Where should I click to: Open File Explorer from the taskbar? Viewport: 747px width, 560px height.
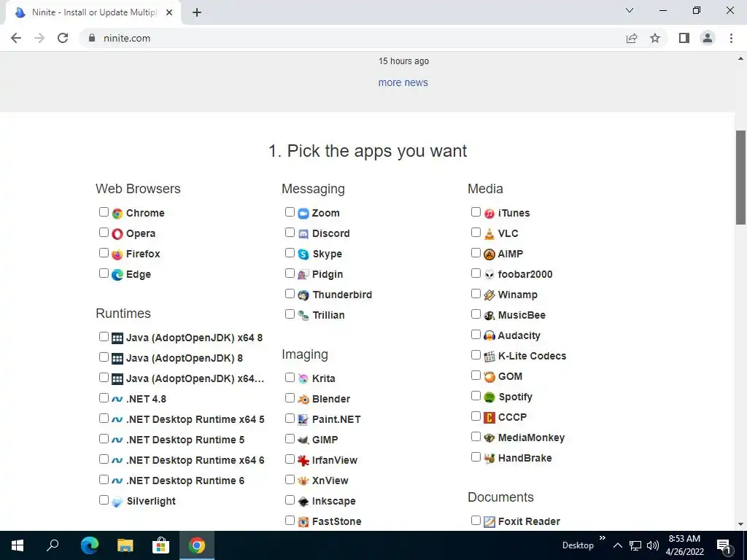point(125,545)
